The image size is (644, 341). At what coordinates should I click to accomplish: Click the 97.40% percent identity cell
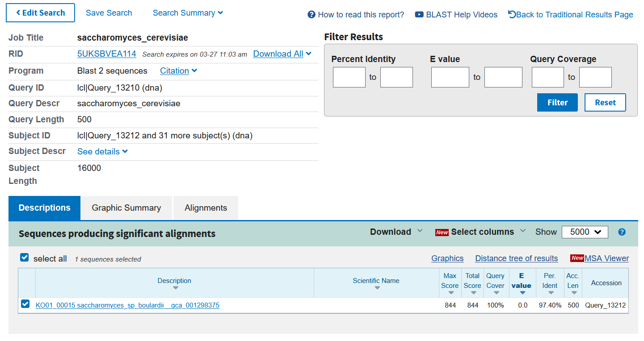point(550,305)
